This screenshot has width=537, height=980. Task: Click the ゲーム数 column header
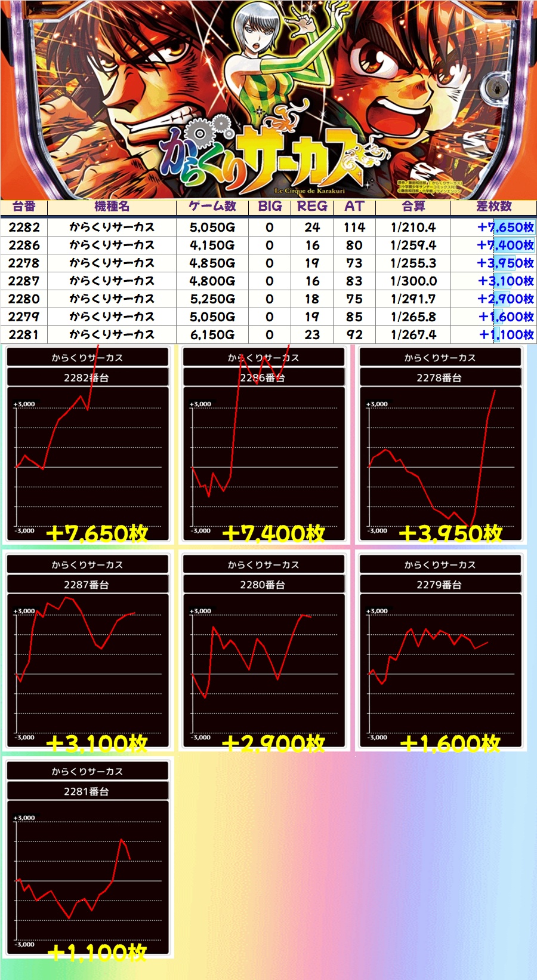click(212, 207)
